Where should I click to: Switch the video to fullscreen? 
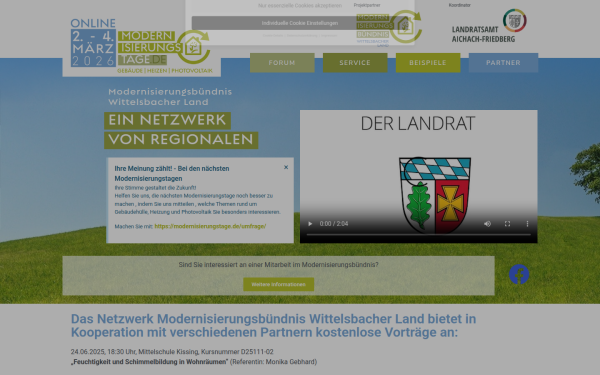point(507,223)
